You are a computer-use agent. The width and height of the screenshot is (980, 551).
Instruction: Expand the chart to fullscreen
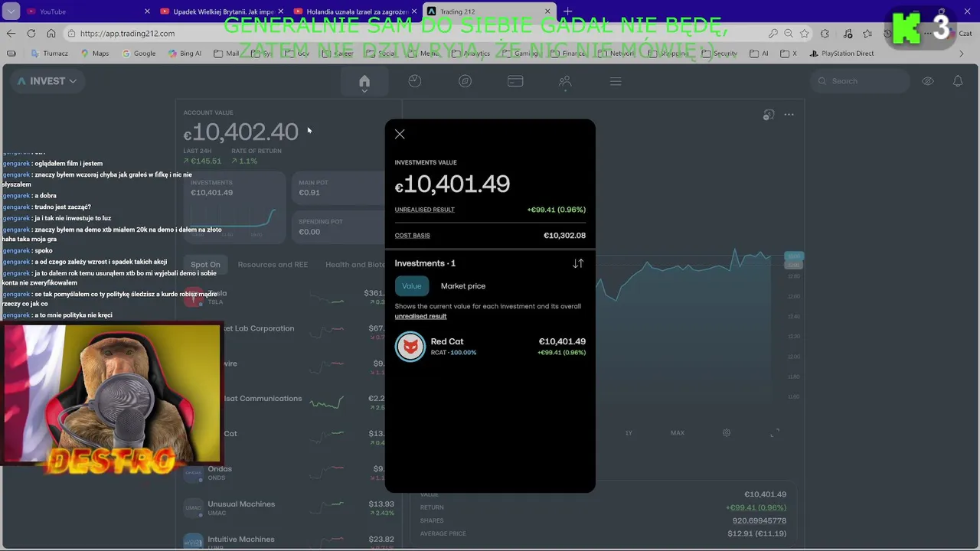775,433
